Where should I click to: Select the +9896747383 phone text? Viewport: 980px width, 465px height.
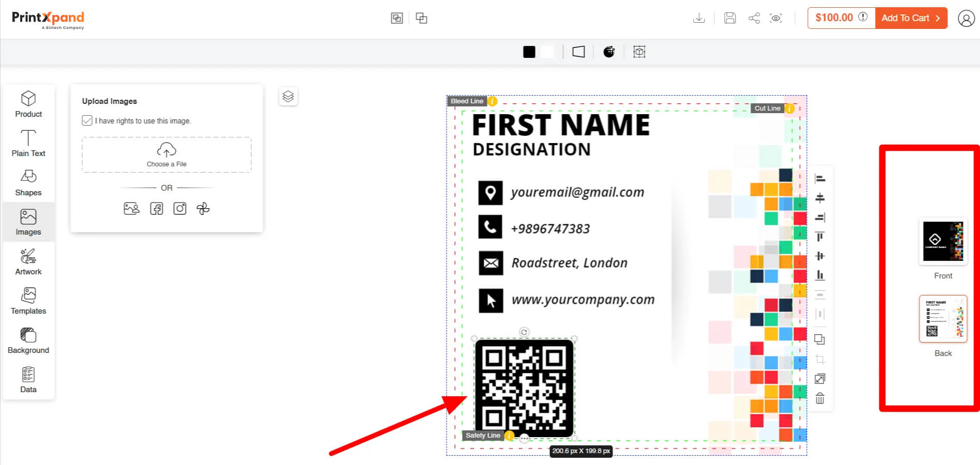point(550,228)
